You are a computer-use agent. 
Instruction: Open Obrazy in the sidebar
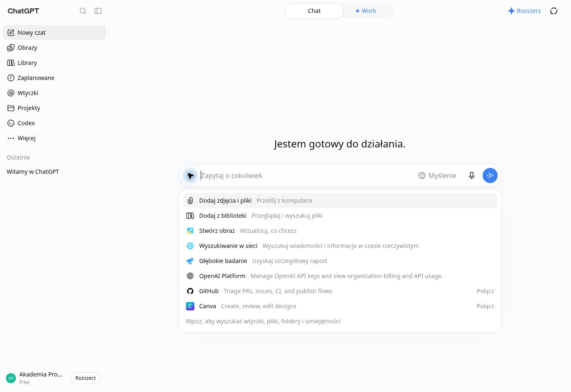coord(54,48)
